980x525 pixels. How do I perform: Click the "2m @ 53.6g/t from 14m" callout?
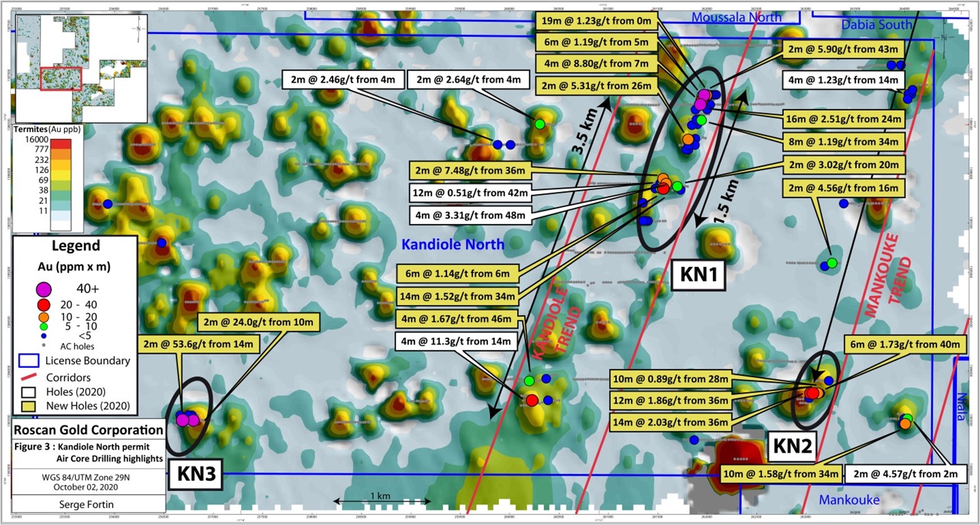pos(198,344)
